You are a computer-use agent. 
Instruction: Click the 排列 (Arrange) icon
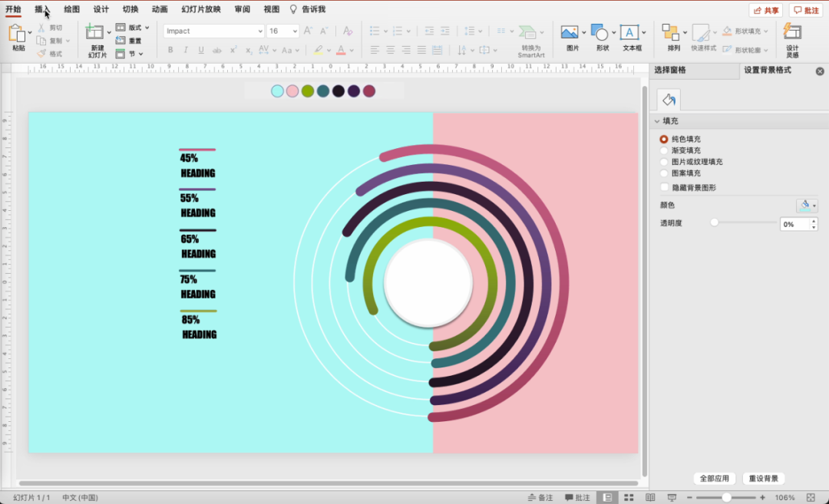click(x=672, y=33)
